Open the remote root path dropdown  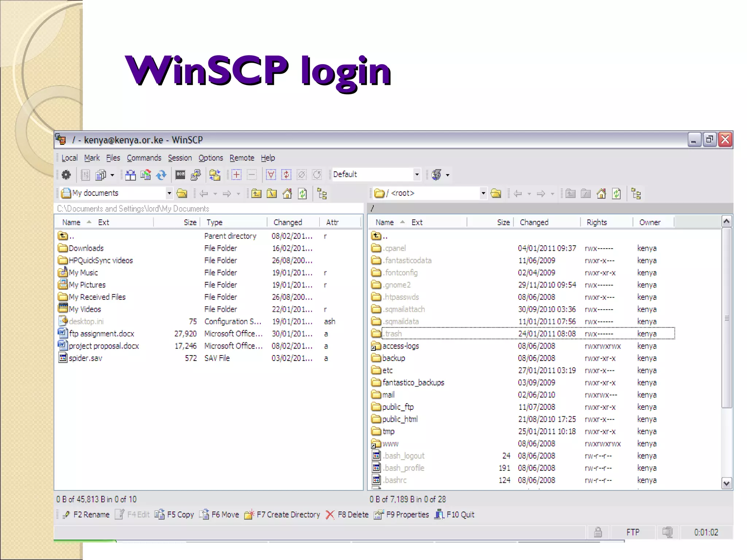click(483, 193)
